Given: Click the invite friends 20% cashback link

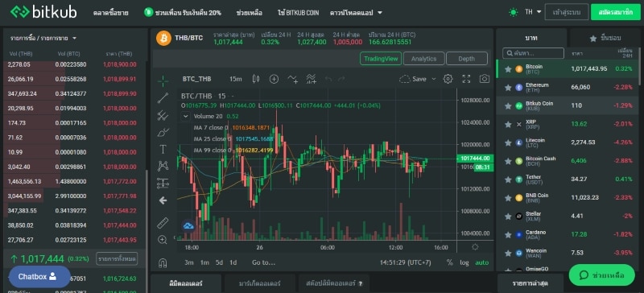Looking at the screenshot, I should [x=183, y=13].
